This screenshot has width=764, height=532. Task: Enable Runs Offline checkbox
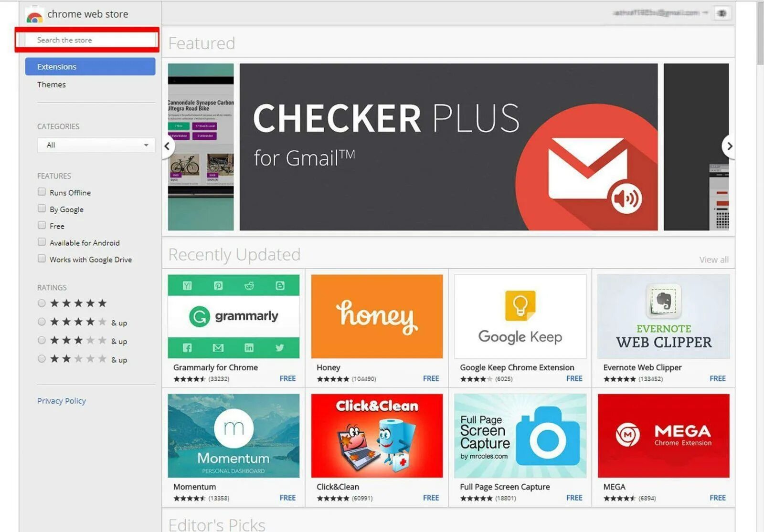coord(42,192)
